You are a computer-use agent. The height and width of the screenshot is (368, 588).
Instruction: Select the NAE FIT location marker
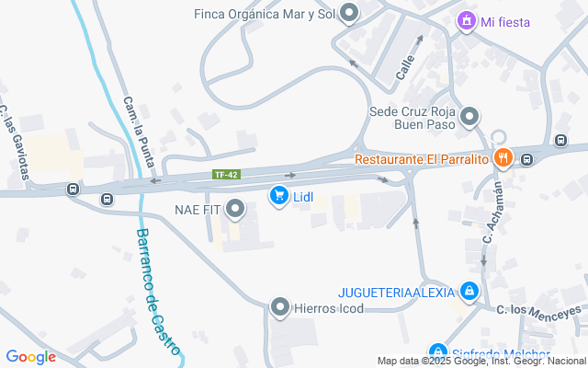235,209
